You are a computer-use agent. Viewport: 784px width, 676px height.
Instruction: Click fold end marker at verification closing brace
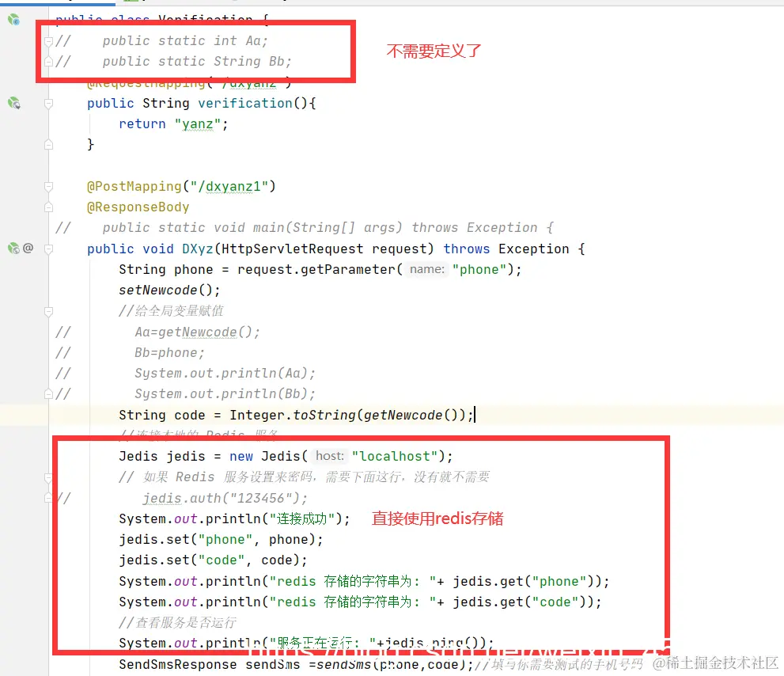click(48, 145)
